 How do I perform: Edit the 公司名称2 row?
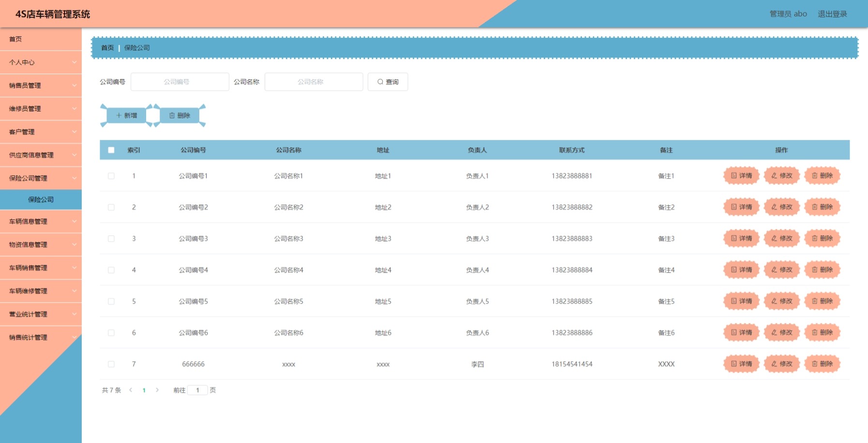pos(782,207)
